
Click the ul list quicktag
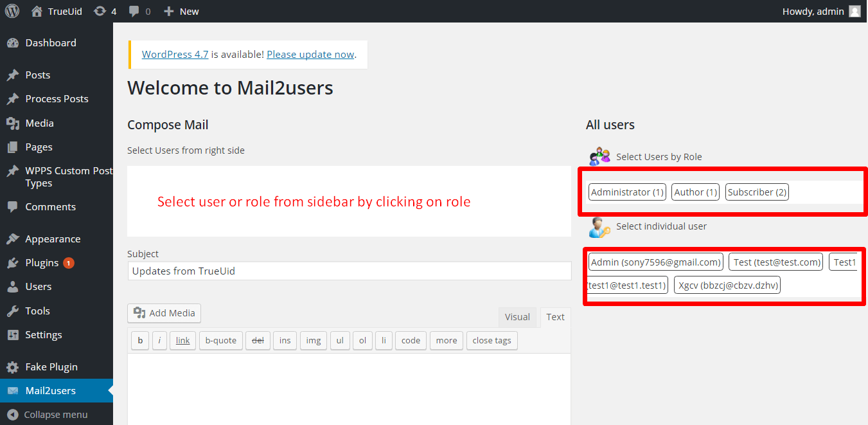click(340, 341)
